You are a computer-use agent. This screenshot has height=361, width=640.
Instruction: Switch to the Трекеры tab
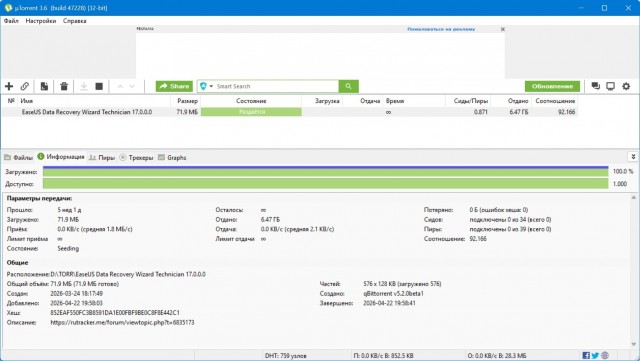(136, 158)
